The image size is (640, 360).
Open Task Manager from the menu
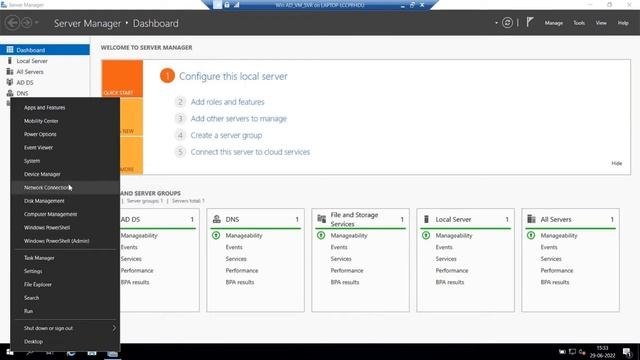click(65, 258)
